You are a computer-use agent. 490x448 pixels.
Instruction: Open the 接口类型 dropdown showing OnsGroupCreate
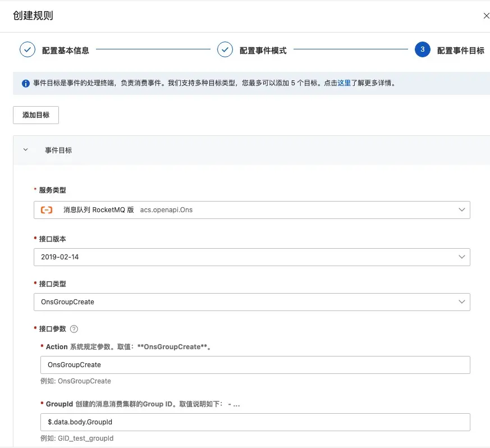click(252, 302)
